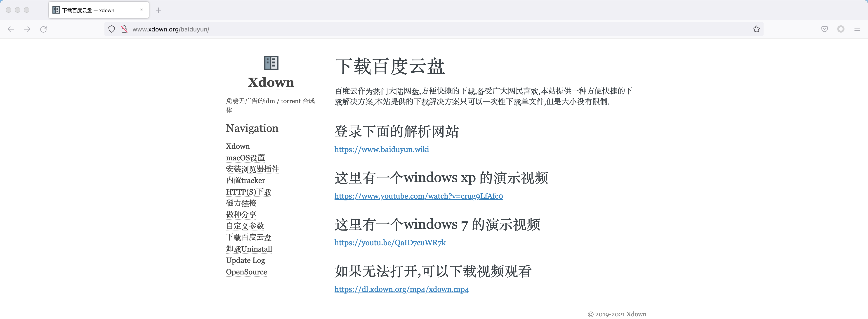Open the HTTP(S)下载 navigation link

(x=249, y=192)
